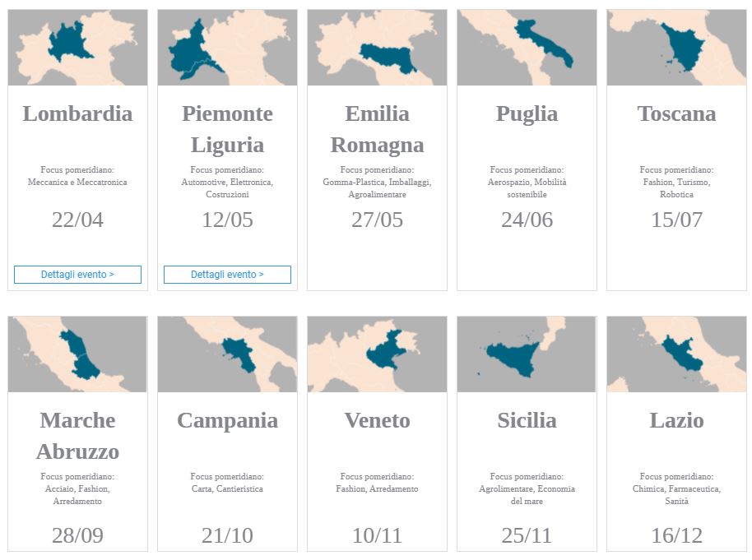Click the Campania map thumbnail

[227, 354]
